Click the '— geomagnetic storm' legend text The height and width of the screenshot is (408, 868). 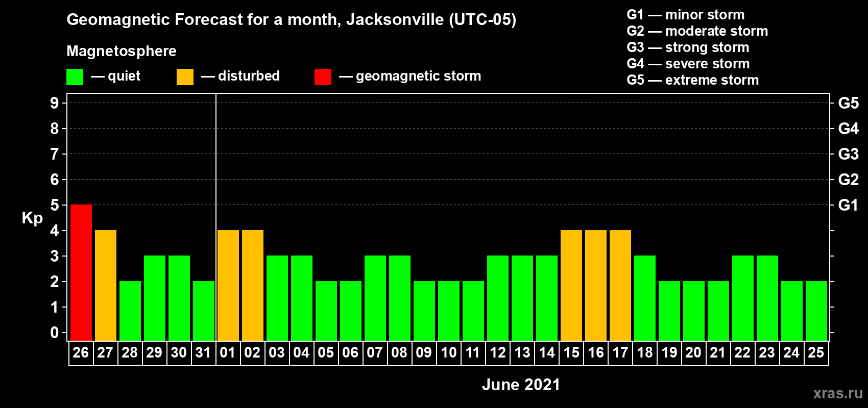point(410,76)
